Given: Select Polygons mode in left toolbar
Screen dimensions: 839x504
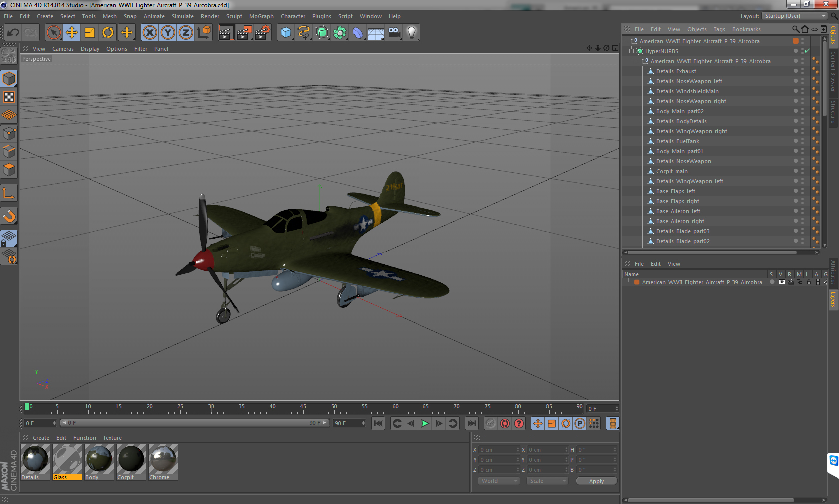Looking at the screenshot, I should pos(9,170).
